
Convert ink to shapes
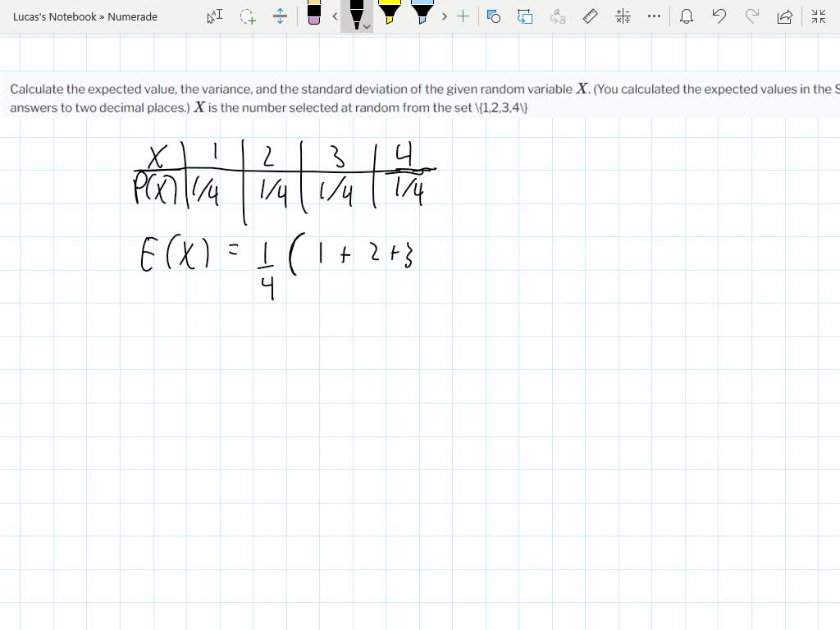(x=493, y=16)
